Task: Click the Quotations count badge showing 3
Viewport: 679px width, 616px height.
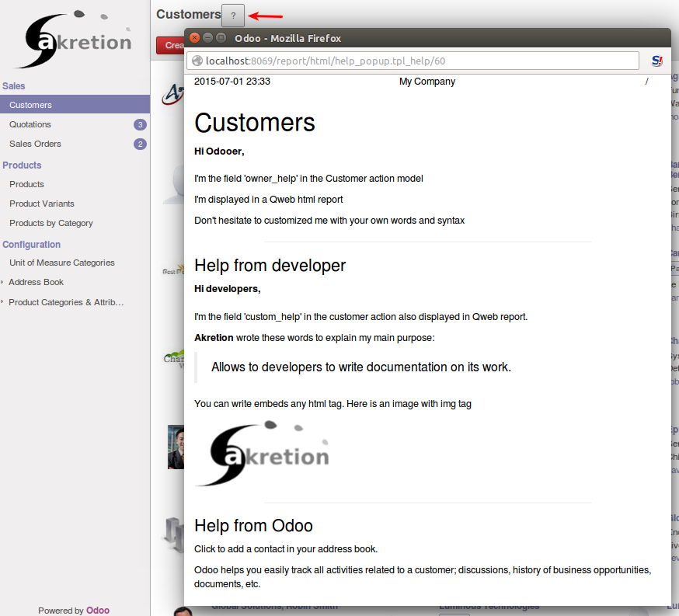Action: [140, 124]
